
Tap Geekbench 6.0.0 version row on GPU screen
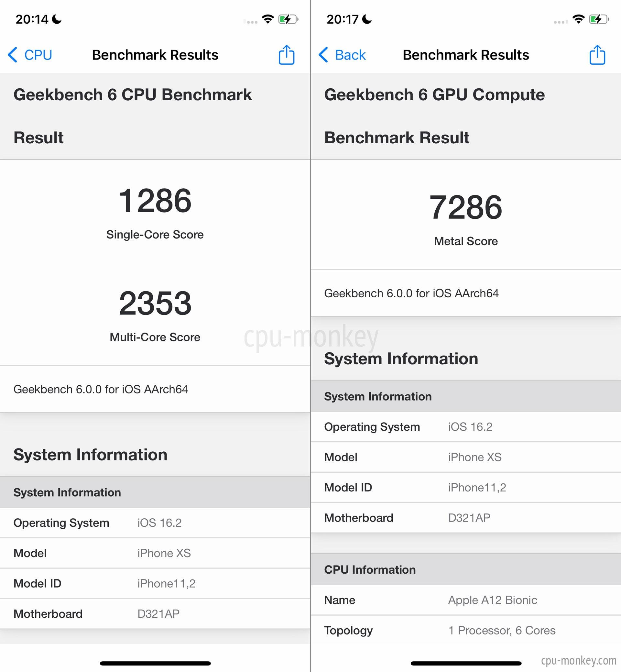coord(466,293)
